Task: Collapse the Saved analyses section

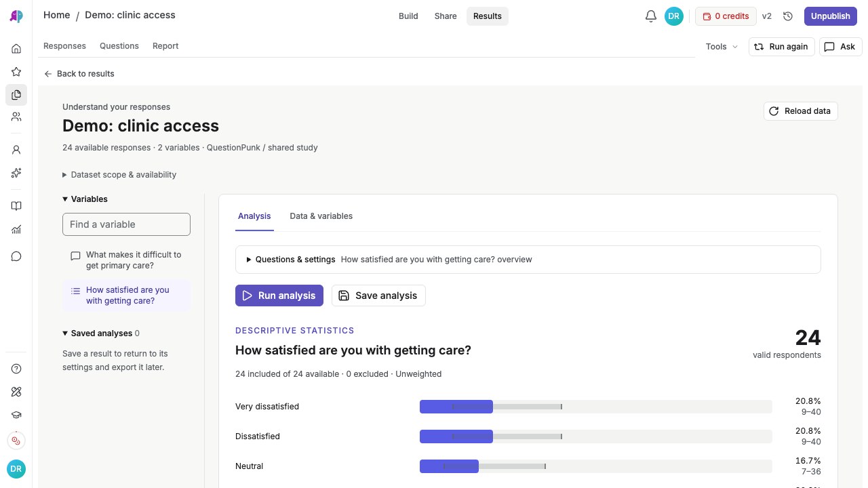Action: [101, 333]
